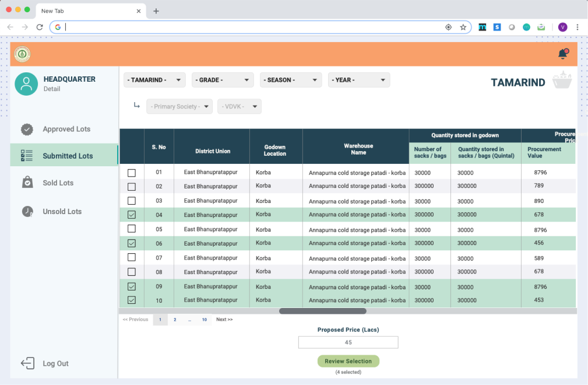
Task: Open the SEASON dropdown
Action: (x=291, y=80)
